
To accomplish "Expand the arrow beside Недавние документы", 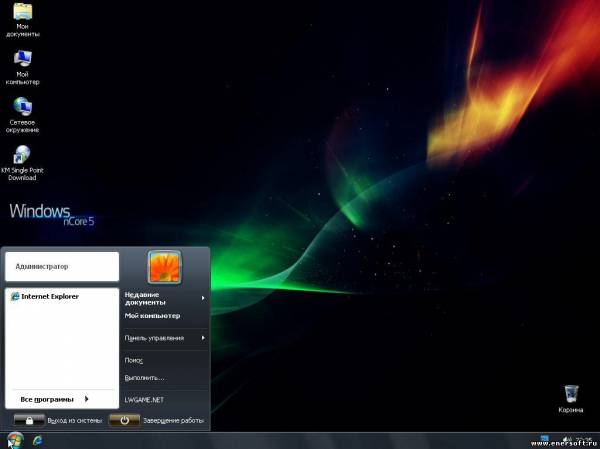I will pyautogui.click(x=203, y=298).
